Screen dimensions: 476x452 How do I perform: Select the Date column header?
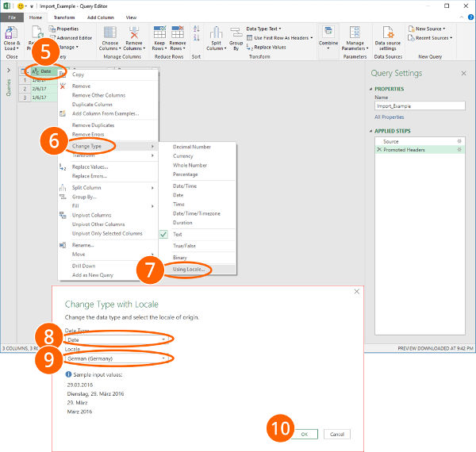(x=44, y=71)
